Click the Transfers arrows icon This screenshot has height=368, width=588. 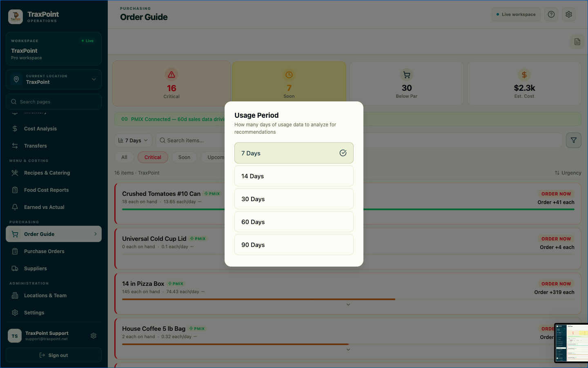click(x=15, y=146)
